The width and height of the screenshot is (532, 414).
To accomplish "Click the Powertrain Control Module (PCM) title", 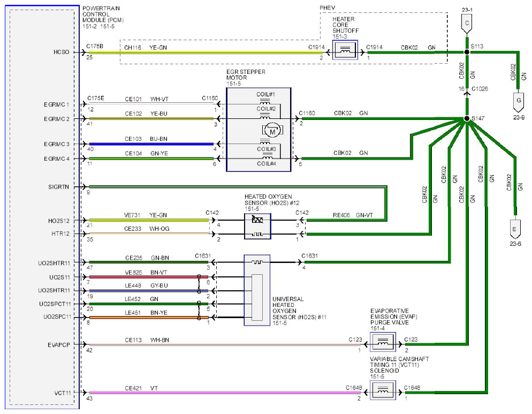I will click(103, 14).
